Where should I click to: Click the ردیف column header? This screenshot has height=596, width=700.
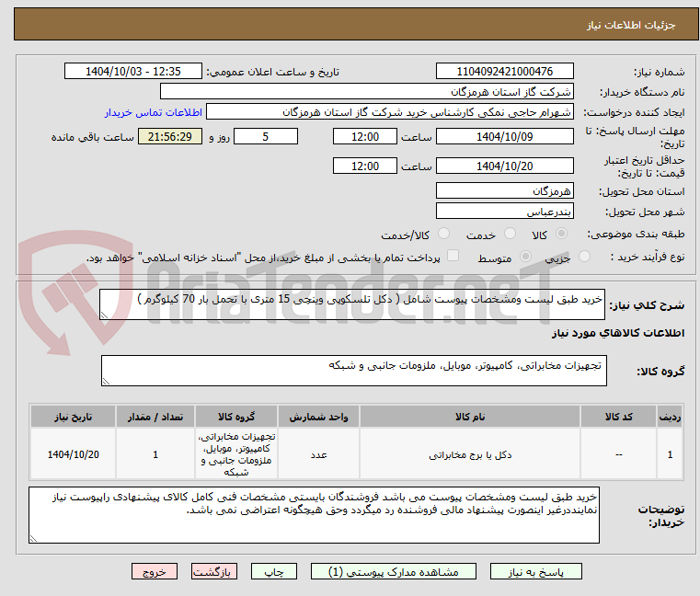[670, 417]
